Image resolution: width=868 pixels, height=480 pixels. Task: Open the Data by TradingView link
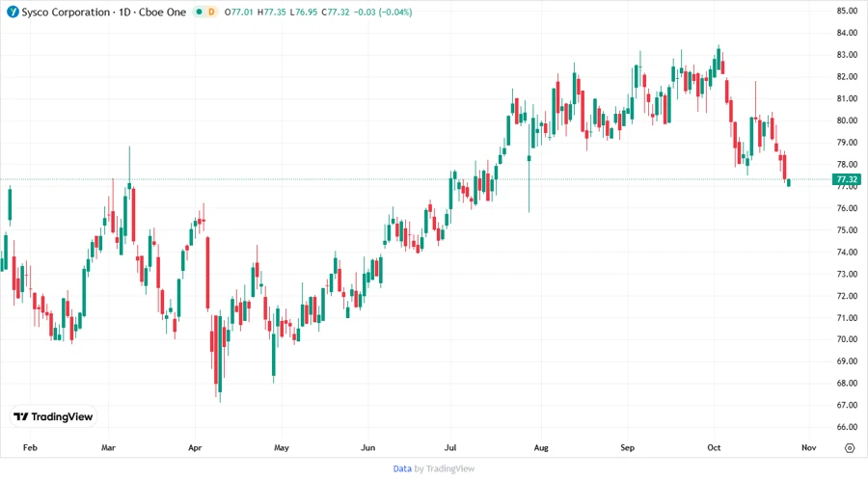tap(433, 469)
